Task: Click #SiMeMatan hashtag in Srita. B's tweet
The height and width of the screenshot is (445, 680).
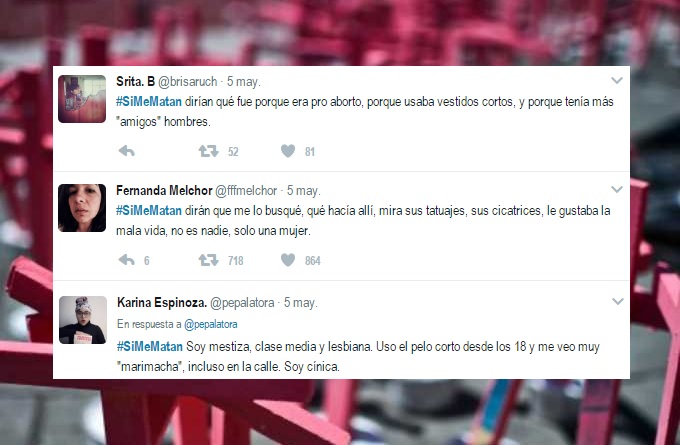Action: (x=149, y=101)
